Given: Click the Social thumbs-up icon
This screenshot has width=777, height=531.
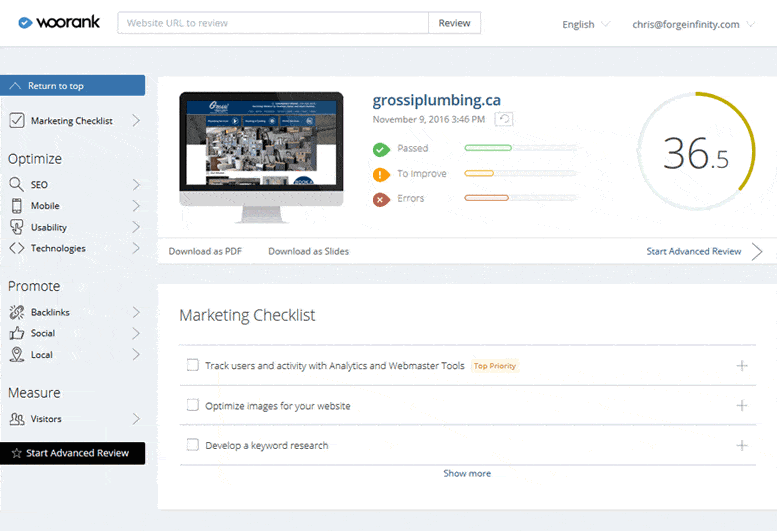Looking at the screenshot, I should [16, 333].
